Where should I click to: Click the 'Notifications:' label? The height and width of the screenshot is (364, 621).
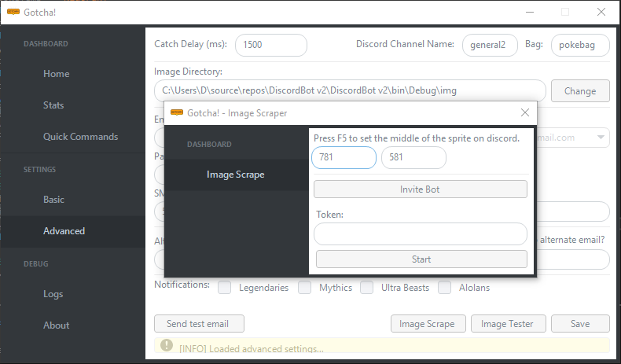point(182,285)
